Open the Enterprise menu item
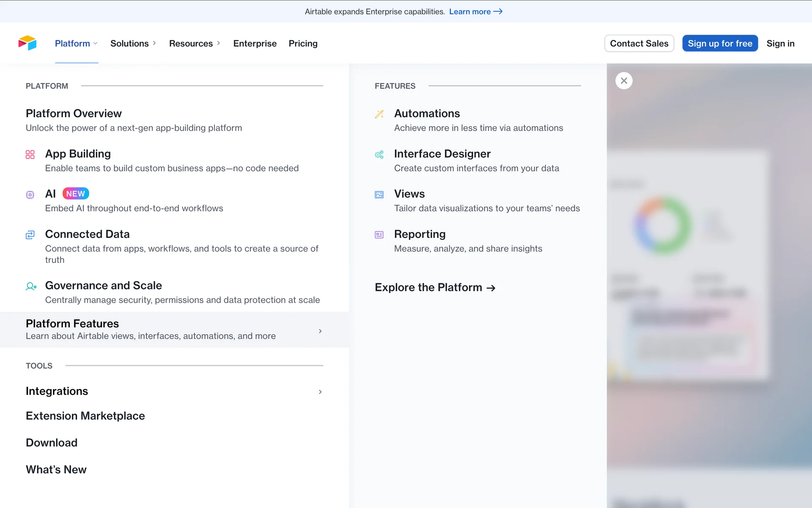 point(255,43)
